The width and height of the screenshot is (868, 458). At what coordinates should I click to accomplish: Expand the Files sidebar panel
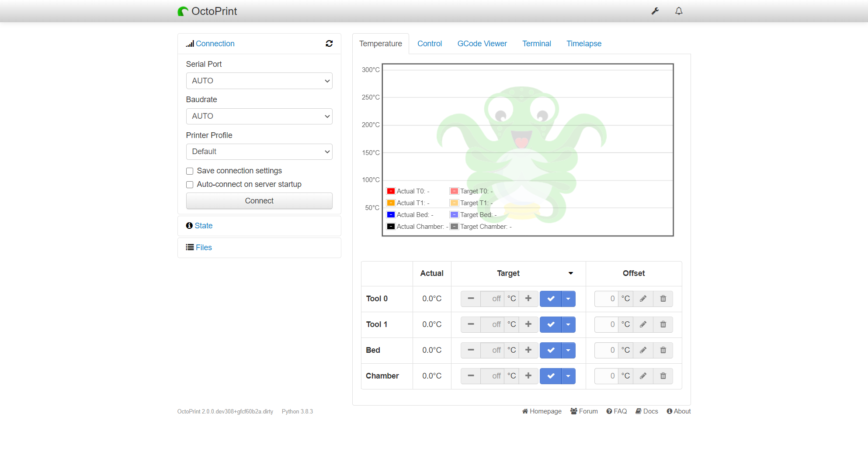coord(204,248)
